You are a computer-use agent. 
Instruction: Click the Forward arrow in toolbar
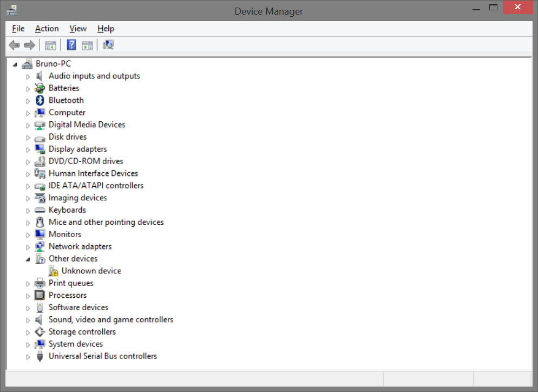[30, 45]
